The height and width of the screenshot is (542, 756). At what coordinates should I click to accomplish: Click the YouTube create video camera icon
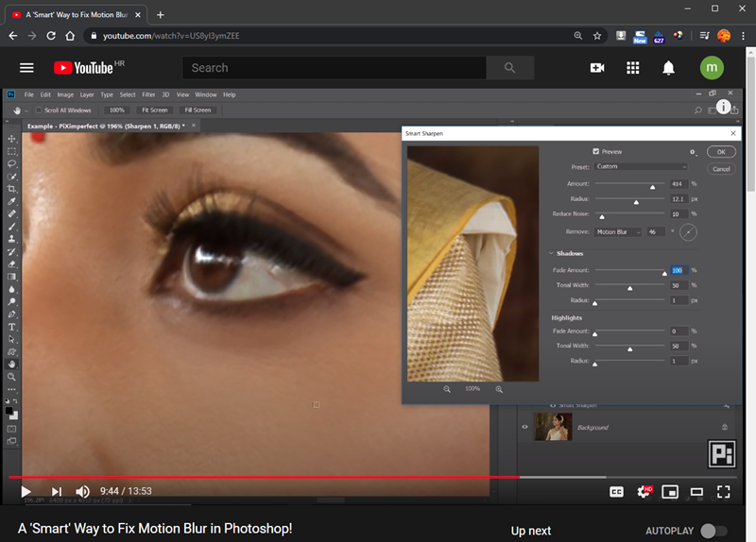point(597,68)
